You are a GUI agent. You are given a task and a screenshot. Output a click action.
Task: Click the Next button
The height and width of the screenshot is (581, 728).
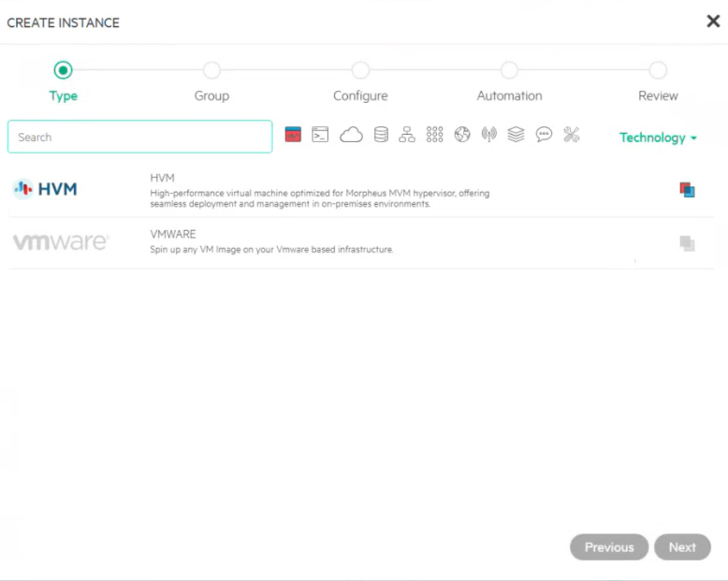point(682,547)
